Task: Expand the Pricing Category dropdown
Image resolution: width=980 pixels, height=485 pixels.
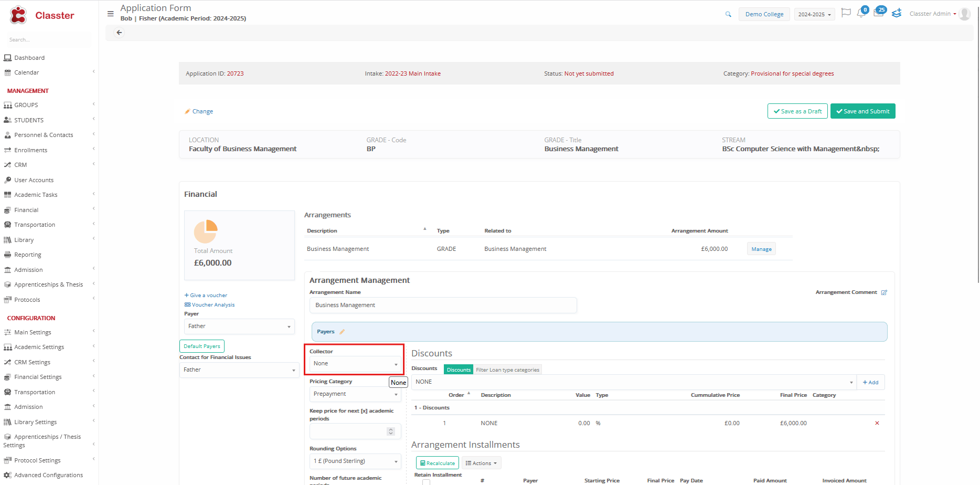Action: (355, 394)
